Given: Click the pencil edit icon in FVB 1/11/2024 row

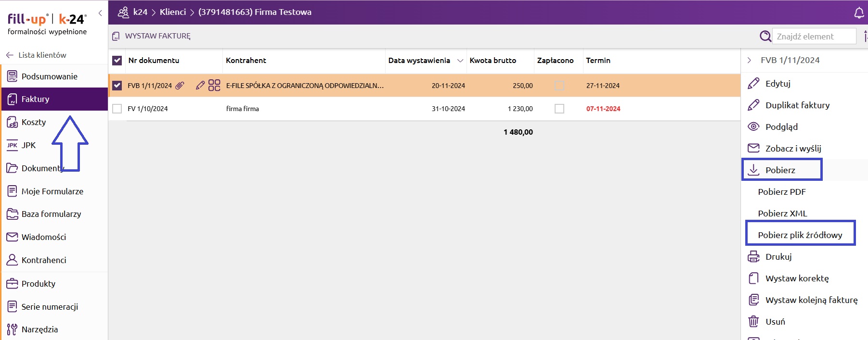Looking at the screenshot, I should coord(200,86).
